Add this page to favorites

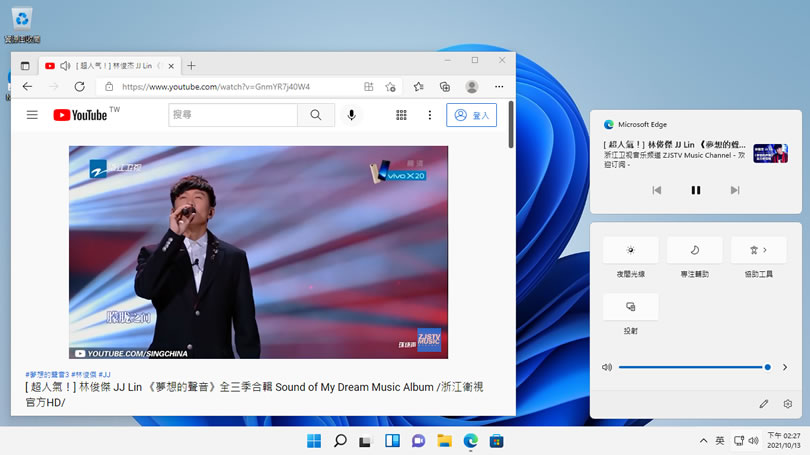coord(391,87)
